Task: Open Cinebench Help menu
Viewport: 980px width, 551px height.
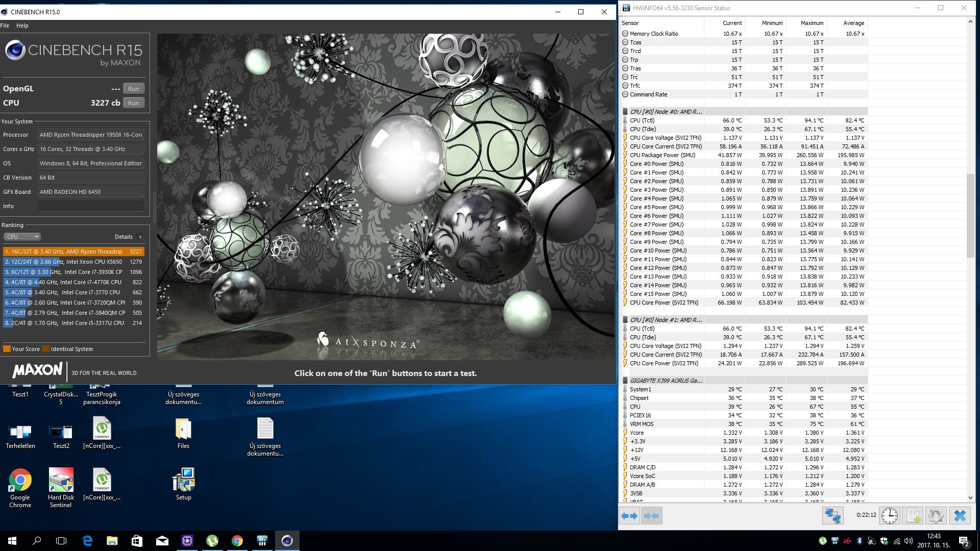Action: click(x=22, y=26)
